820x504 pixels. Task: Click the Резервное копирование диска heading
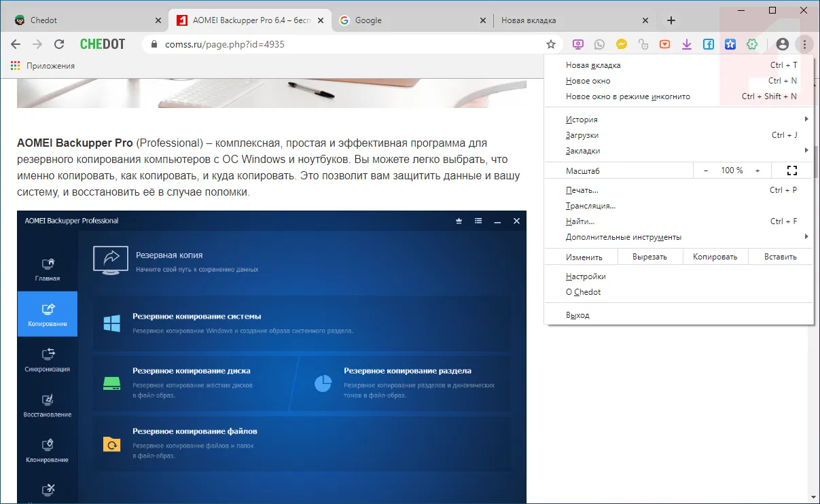192,371
